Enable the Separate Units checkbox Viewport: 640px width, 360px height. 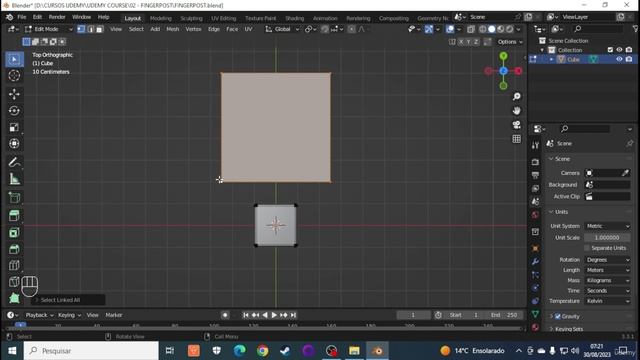point(587,248)
